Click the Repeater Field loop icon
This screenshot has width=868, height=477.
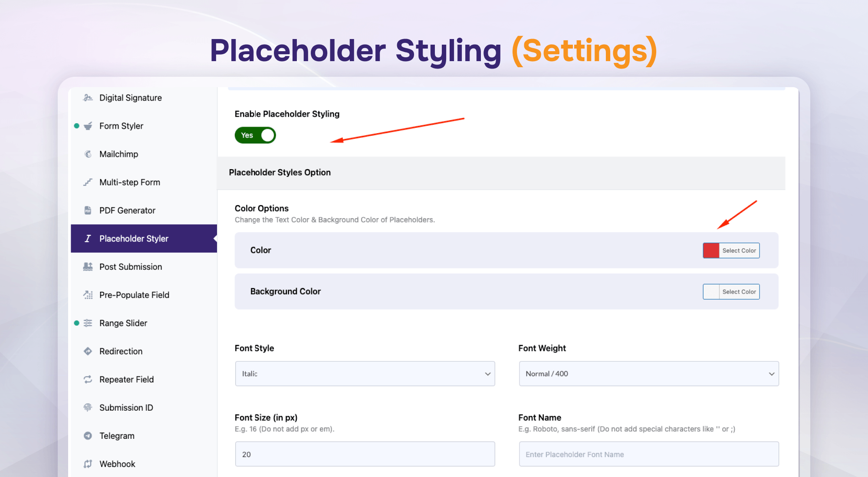pos(88,379)
